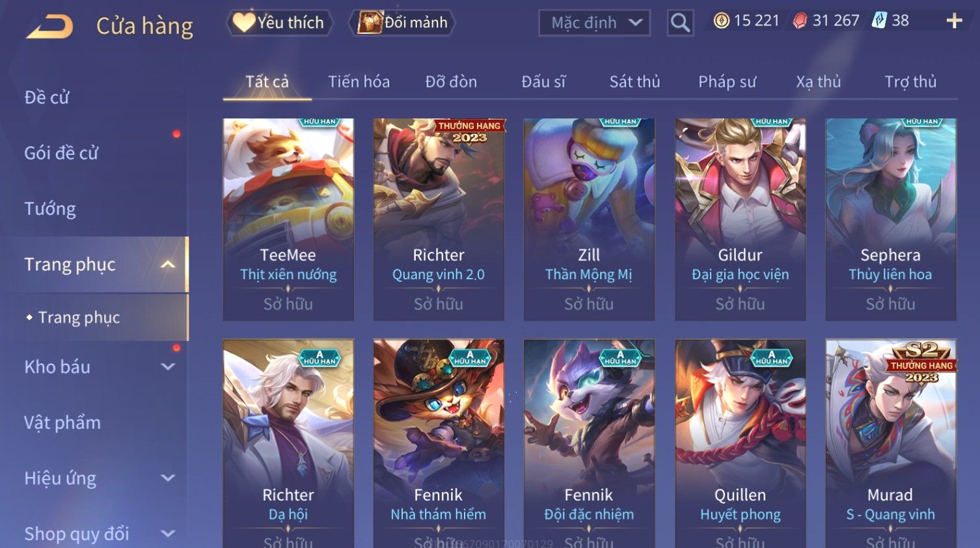Expand the Hiệu ứng sidebar section

168,478
